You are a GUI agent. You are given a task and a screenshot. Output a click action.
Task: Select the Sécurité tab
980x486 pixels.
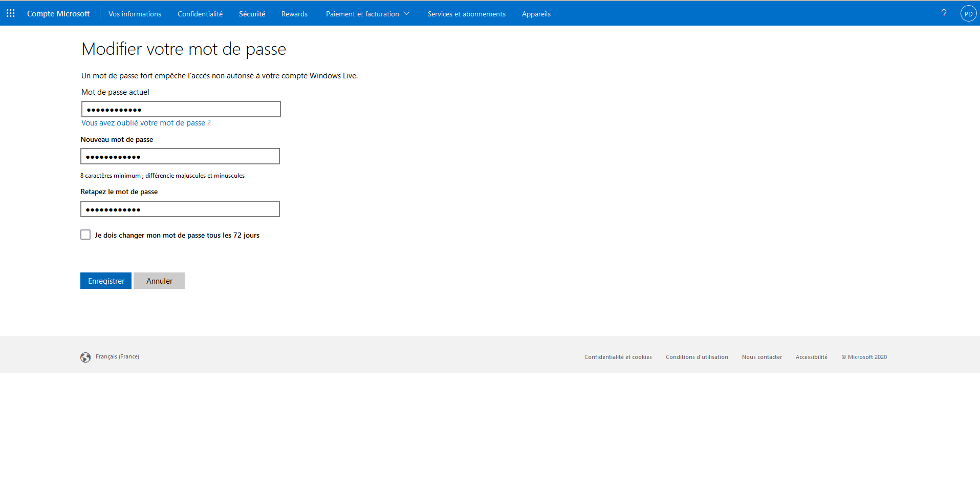tap(252, 14)
